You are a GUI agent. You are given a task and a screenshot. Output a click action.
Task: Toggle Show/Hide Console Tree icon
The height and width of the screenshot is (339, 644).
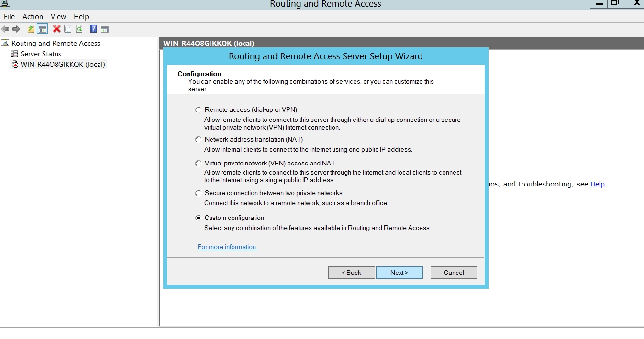point(43,29)
